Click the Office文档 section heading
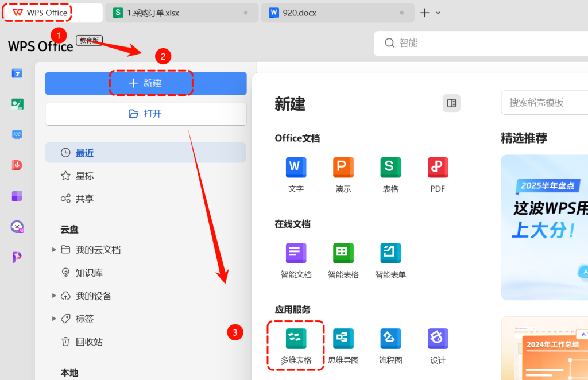 coord(297,138)
